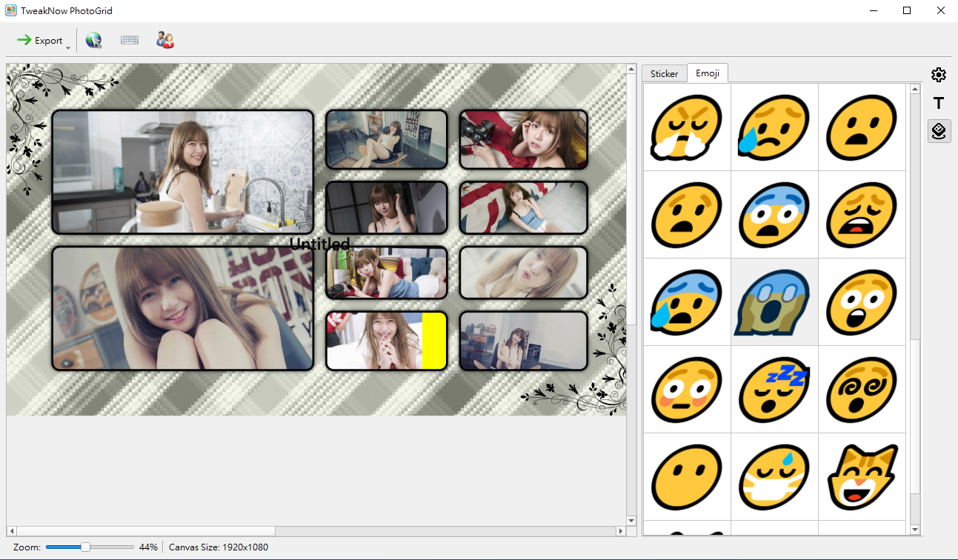The image size is (958, 560).
Task: Pick the mouthless face emoji
Action: pyautogui.click(x=687, y=476)
